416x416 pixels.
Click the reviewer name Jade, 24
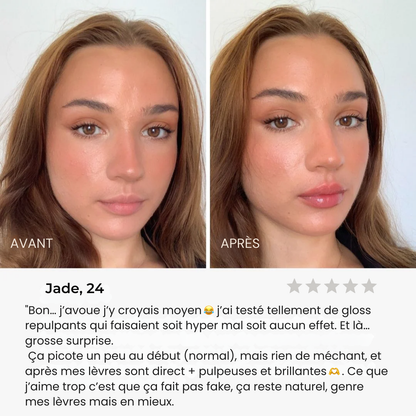coord(75,289)
